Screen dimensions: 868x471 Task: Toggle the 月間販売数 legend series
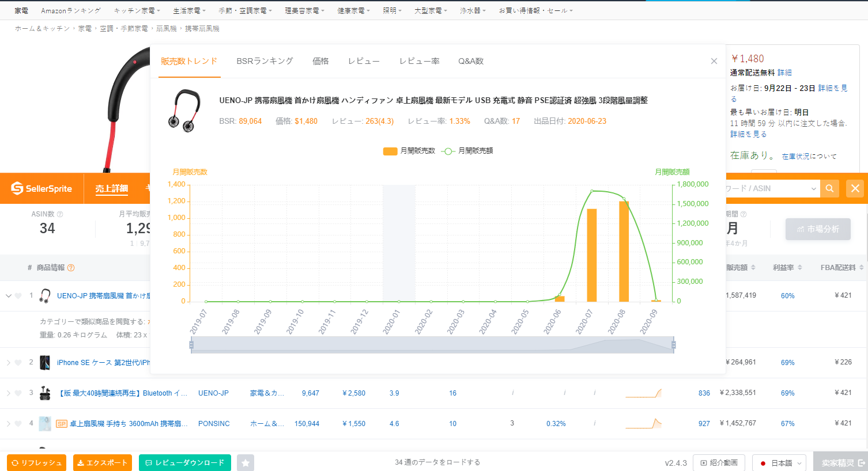[409, 151]
